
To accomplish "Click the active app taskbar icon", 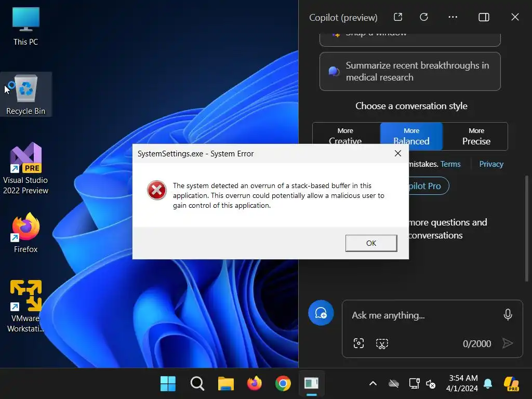I will (312, 384).
